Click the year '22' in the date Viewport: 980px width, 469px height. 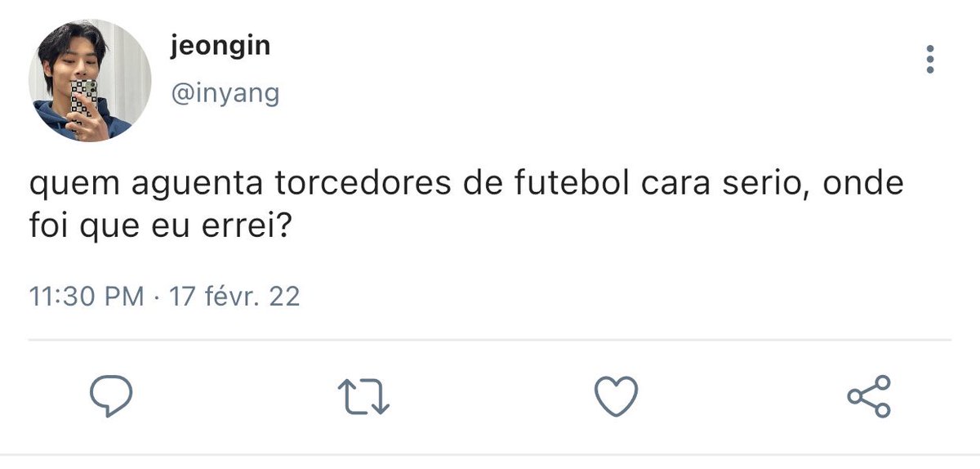284,296
